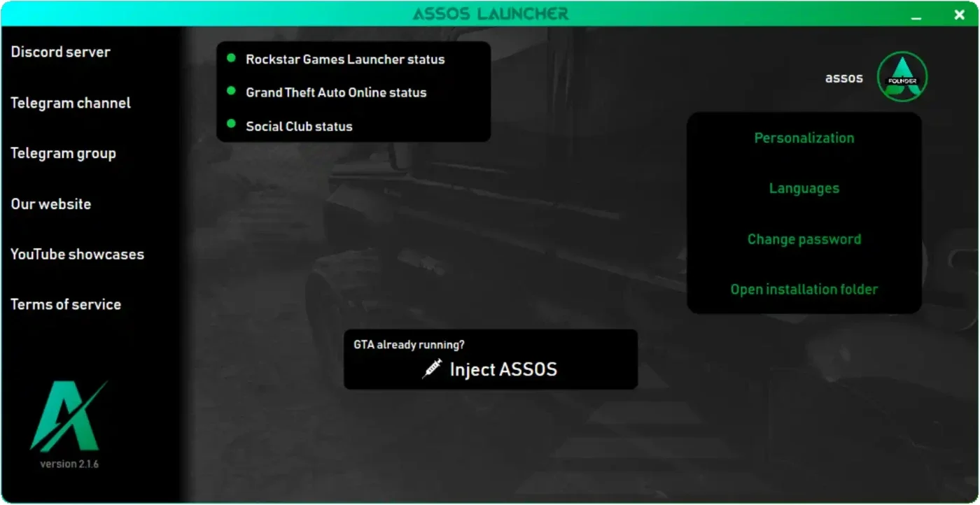
Task: Click the ASSOS LAUNCHER title text
Action: (x=491, y=14)
